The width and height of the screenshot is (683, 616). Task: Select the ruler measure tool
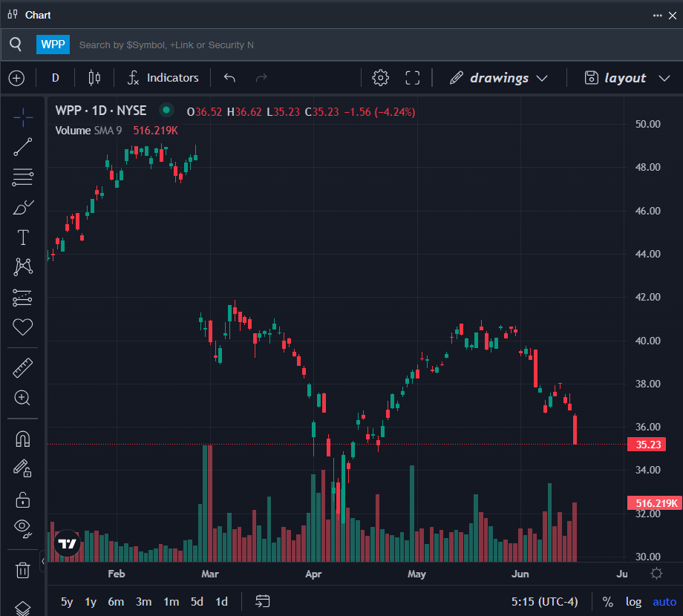click(x=23, y=367)
